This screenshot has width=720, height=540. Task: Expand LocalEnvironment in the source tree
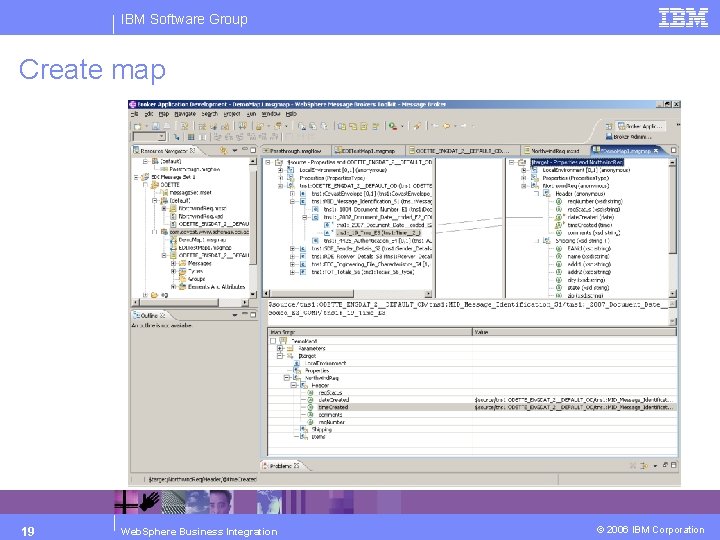point(280,170)
